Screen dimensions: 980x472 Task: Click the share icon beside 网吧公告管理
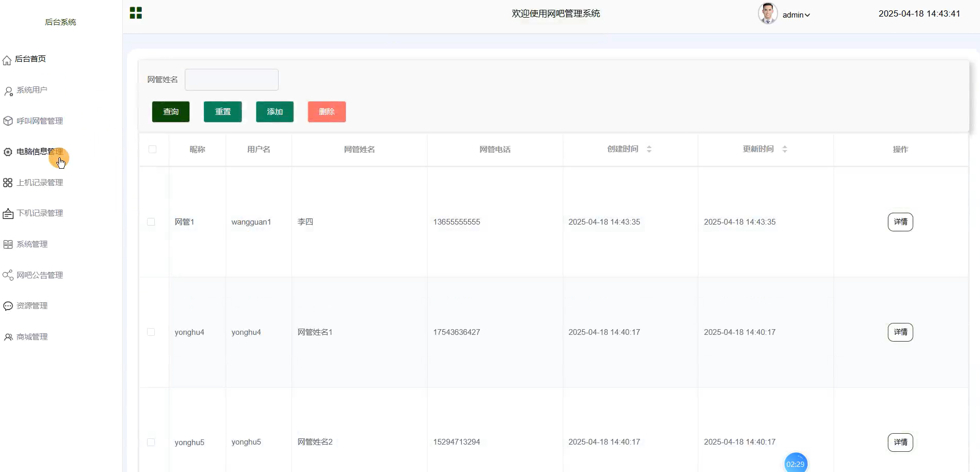click(8, 275)
